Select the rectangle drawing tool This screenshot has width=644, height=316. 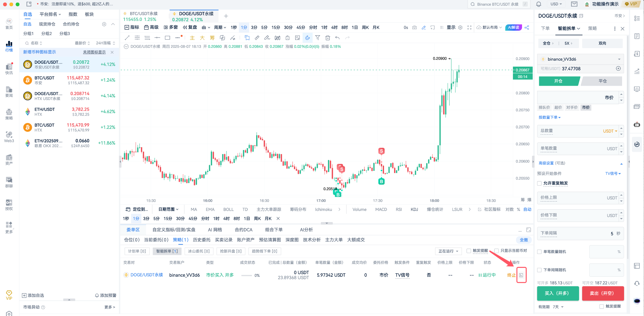coord(168,38)
